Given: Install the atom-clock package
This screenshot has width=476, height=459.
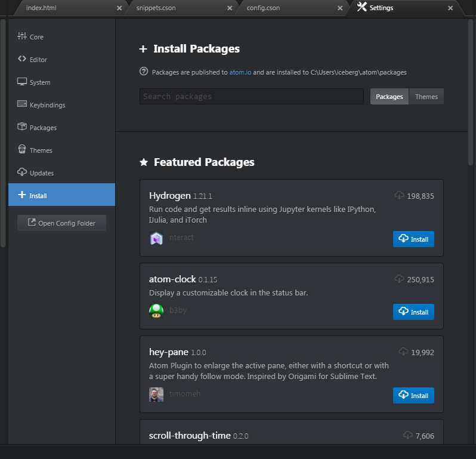Looking at the screenshot, I should 413,312.
